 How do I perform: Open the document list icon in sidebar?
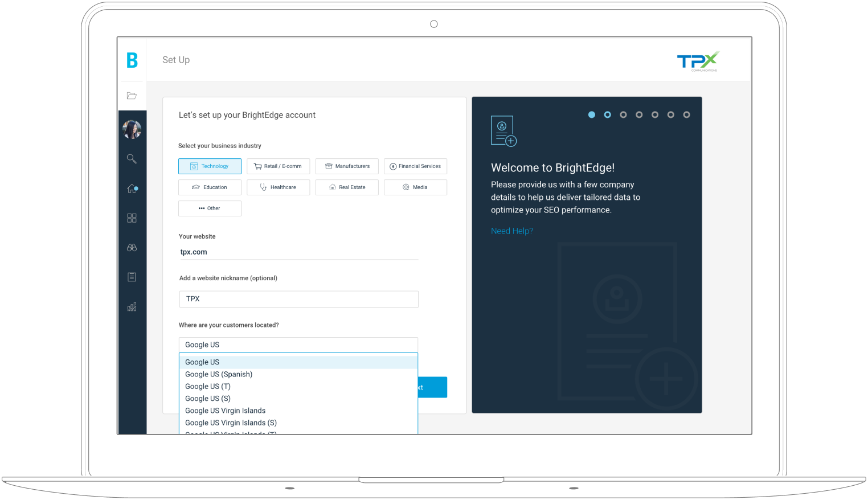132,277
